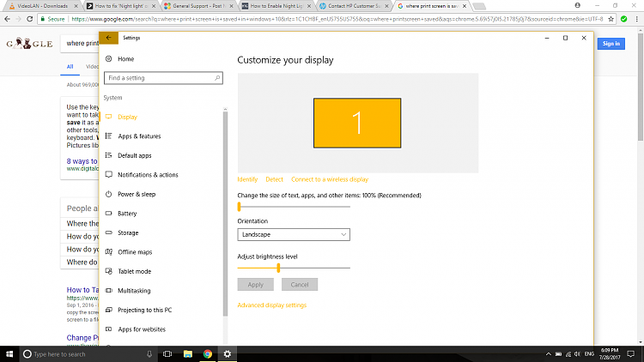This screenshot has height=362, width=644.
Task: Click search magnifier in Find a setting
Action: coord(217,77)
